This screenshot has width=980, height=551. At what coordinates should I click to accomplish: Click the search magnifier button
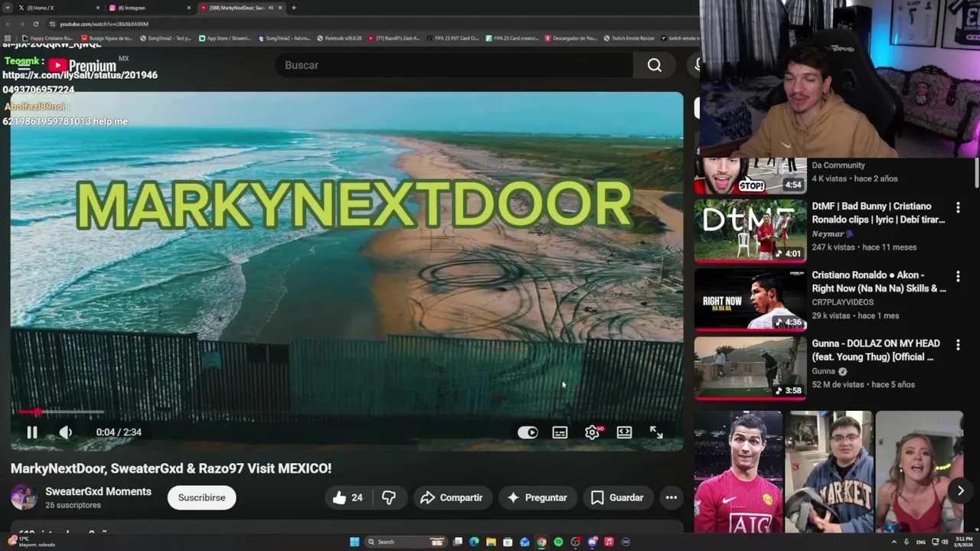655,65
